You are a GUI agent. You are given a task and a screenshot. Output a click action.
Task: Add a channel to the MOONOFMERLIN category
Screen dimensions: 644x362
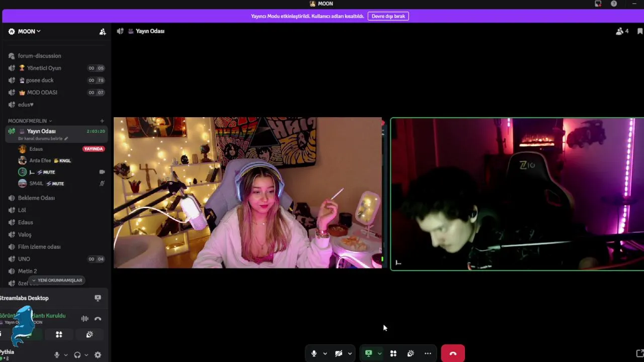point(102,121)
